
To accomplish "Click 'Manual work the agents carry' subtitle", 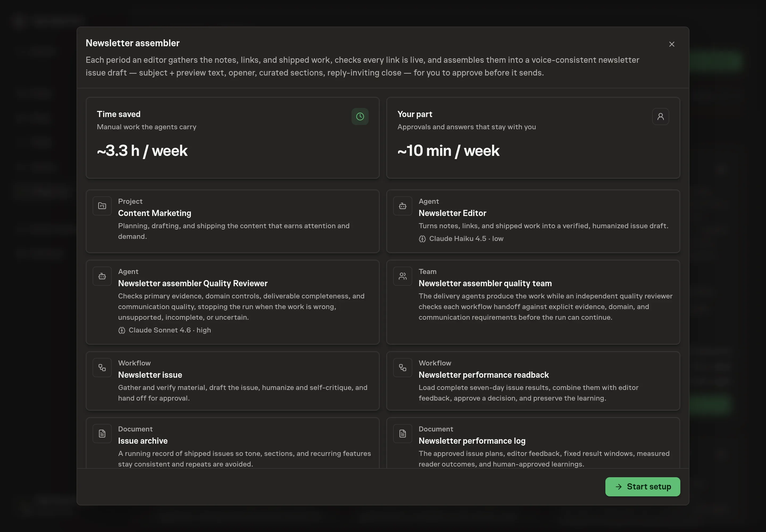I will (147, 127).
